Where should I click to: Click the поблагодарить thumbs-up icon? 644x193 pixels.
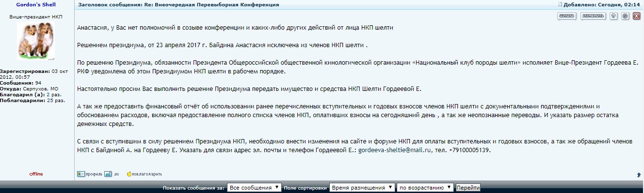[129, 174]
